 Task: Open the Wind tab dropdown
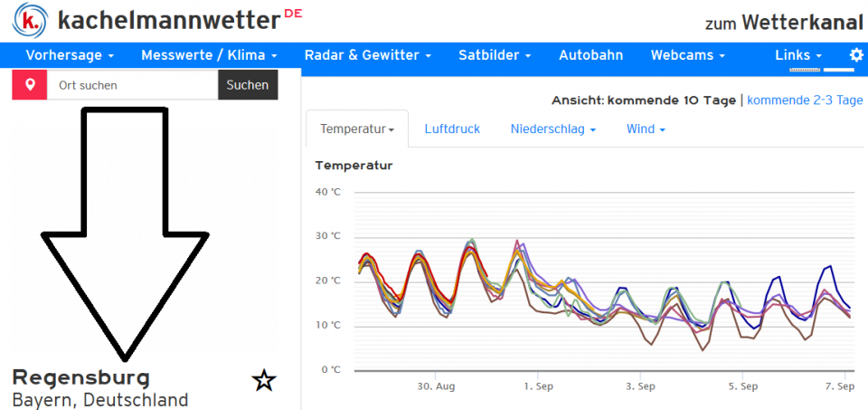point(646,129)
